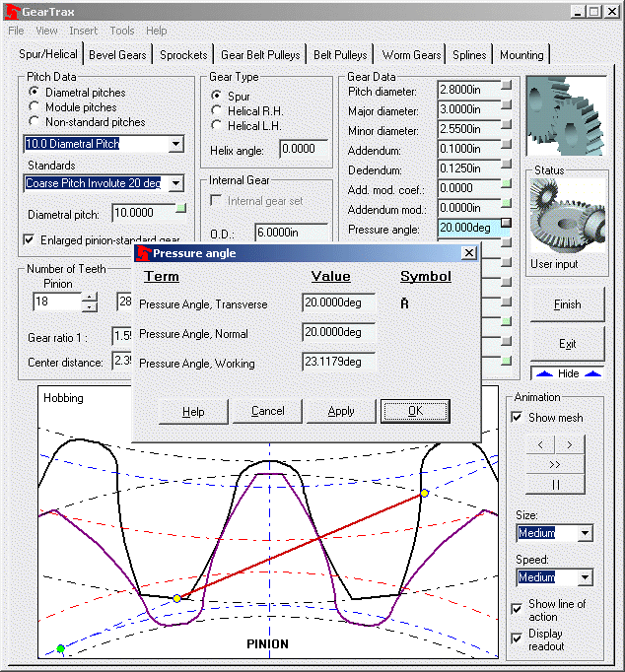Click the Pressure angle 20.000deg field
625x672 pixels.
tap(469, 228)
